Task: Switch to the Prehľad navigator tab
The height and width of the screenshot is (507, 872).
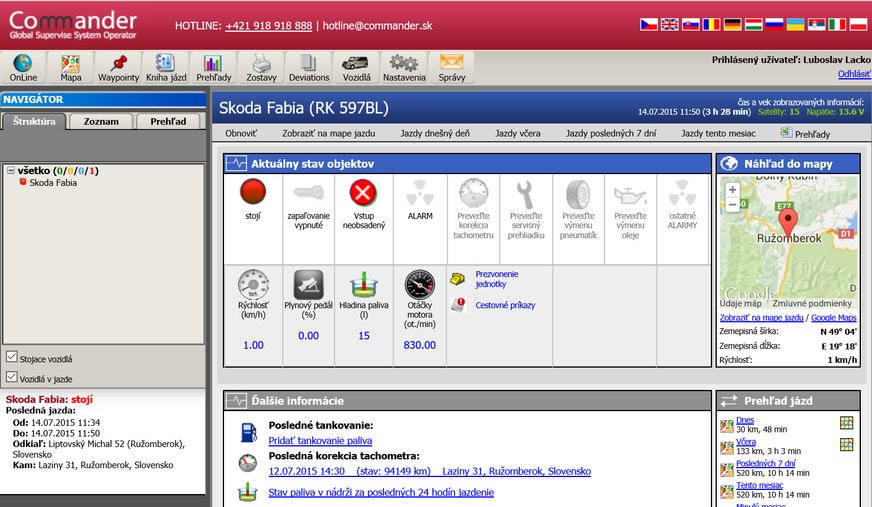Action: [x=167, y=122]
